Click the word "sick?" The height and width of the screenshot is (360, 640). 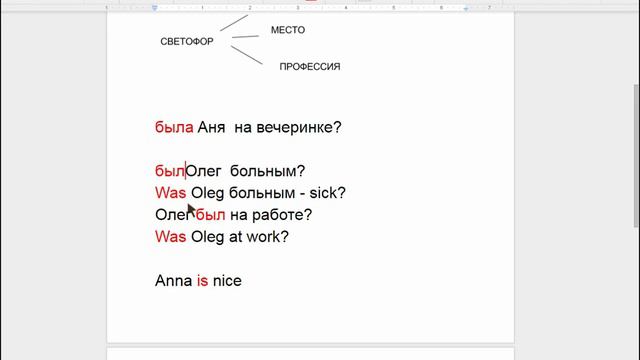[327, 193]
